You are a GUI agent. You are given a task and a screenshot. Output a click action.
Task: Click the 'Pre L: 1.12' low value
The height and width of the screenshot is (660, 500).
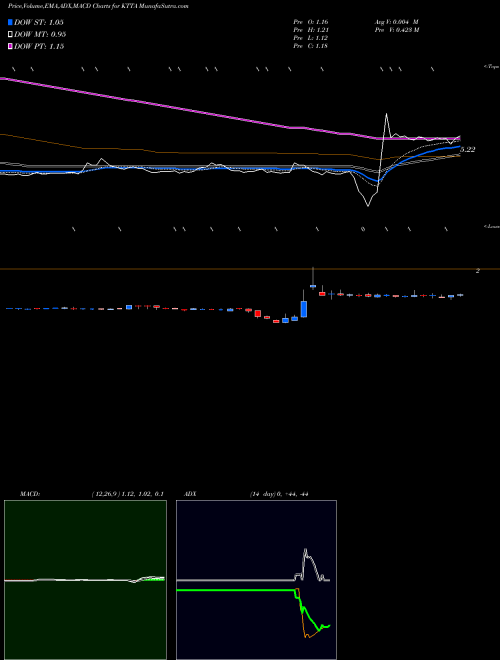coord(311,38)
